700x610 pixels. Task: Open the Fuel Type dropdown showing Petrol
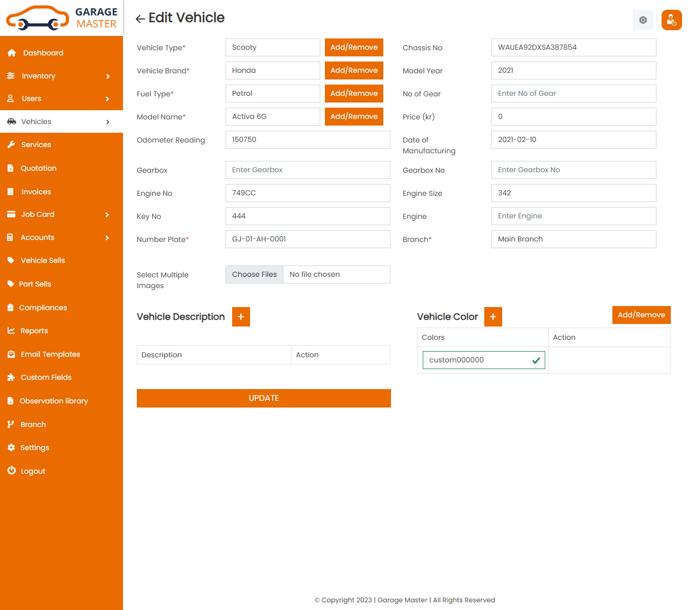click(273, 94)
